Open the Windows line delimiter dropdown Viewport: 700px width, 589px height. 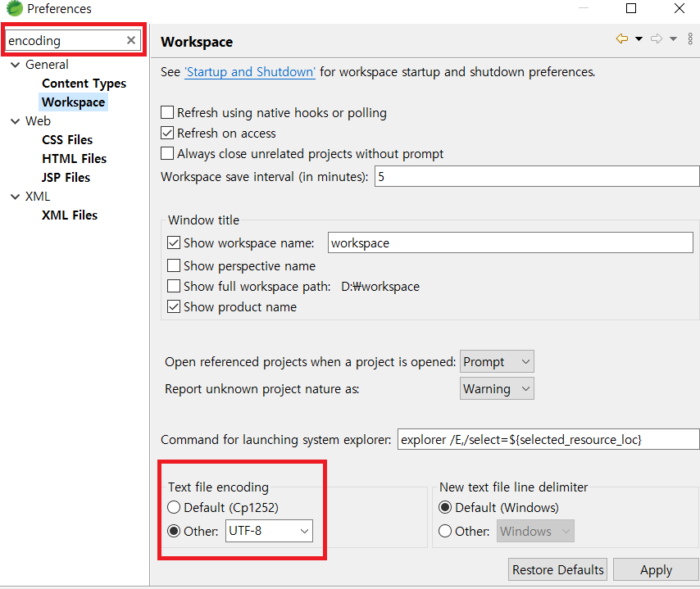coord(535,531)
